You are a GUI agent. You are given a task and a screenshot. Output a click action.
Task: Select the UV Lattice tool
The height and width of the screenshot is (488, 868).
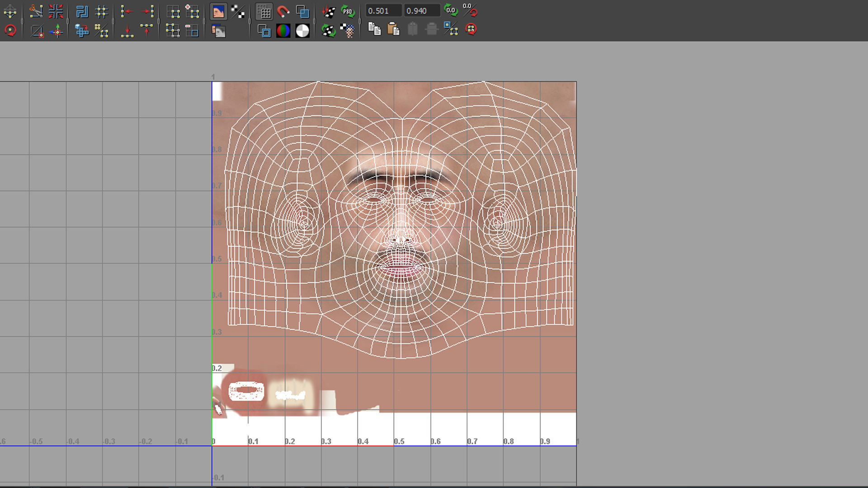point(10,11)
